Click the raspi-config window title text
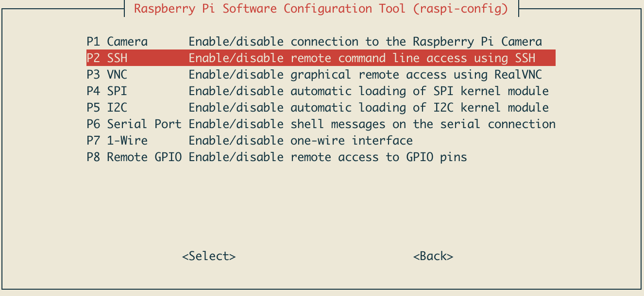This screenshot has height=296, width=644. click(x=321, y=9)
